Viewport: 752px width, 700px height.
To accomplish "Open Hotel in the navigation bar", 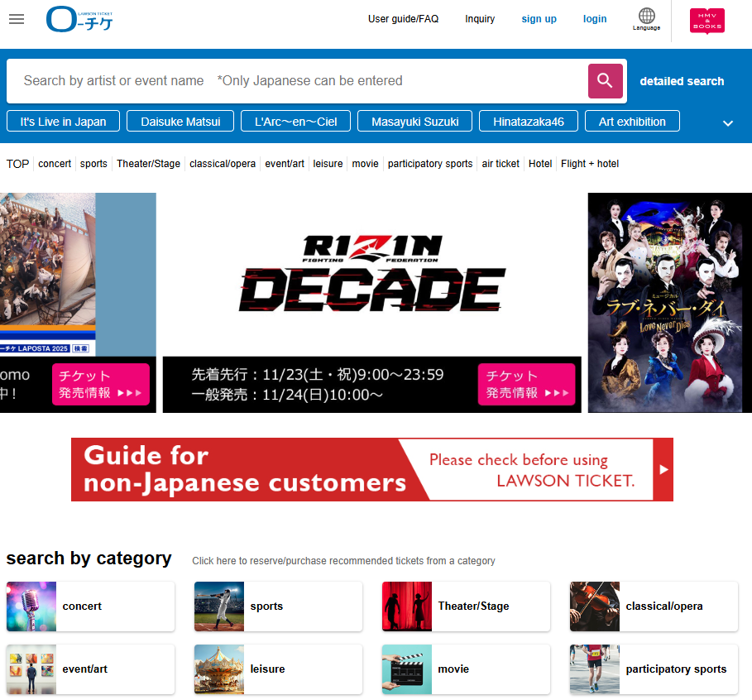I will click(540, 164).
